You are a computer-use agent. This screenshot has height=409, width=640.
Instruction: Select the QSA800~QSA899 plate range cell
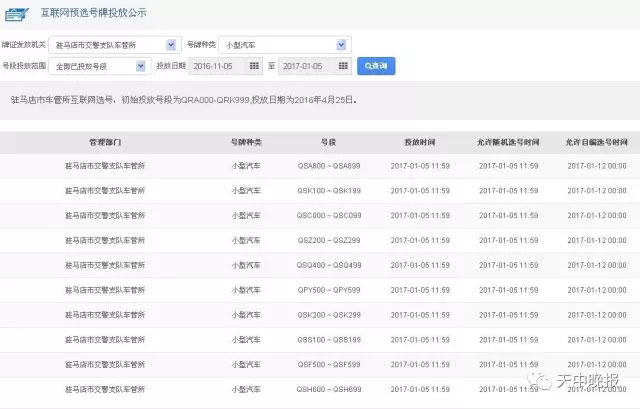coord(329,166)
